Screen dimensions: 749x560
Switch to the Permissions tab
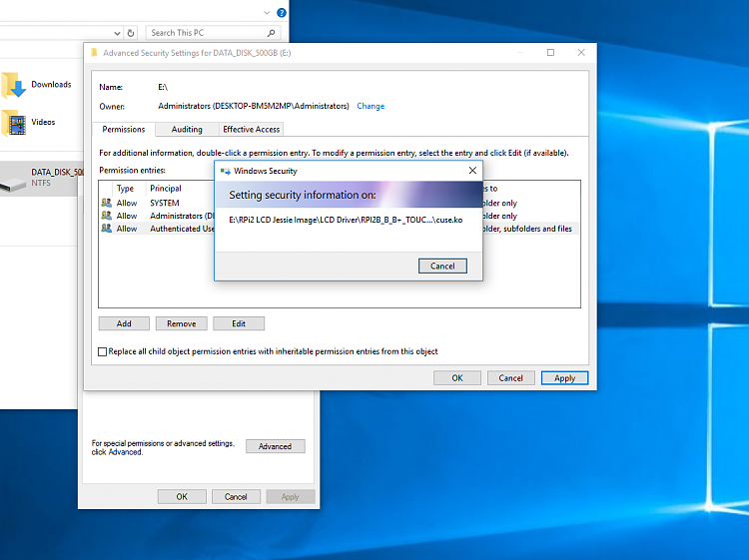(123, 130)
